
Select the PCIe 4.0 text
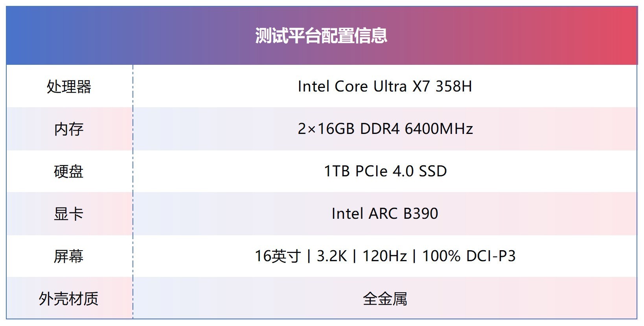[384, 171]
